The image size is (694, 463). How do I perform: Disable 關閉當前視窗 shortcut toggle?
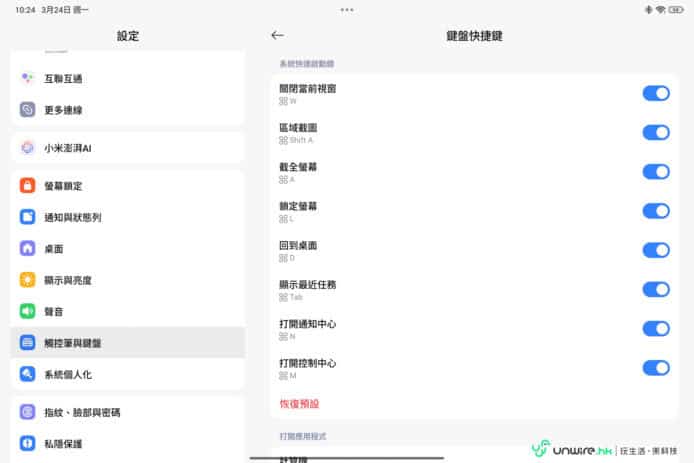tap(655, 93)
